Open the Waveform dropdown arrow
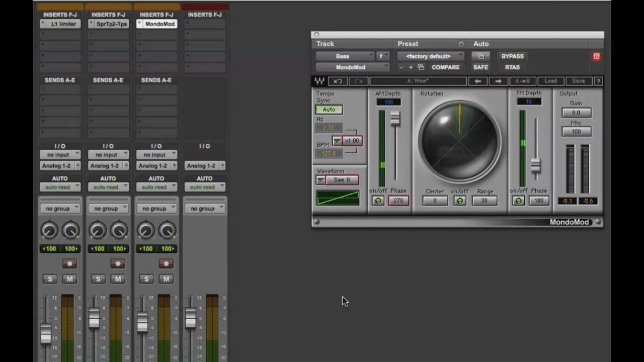 pyautogui.click(x=320, y=180)
